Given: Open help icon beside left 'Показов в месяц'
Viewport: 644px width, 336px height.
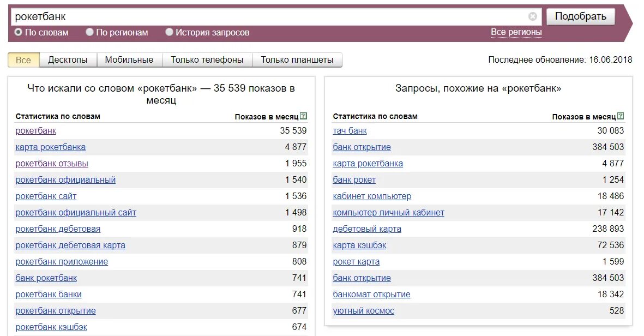Looking at the screenshot, I should (304, 116).
